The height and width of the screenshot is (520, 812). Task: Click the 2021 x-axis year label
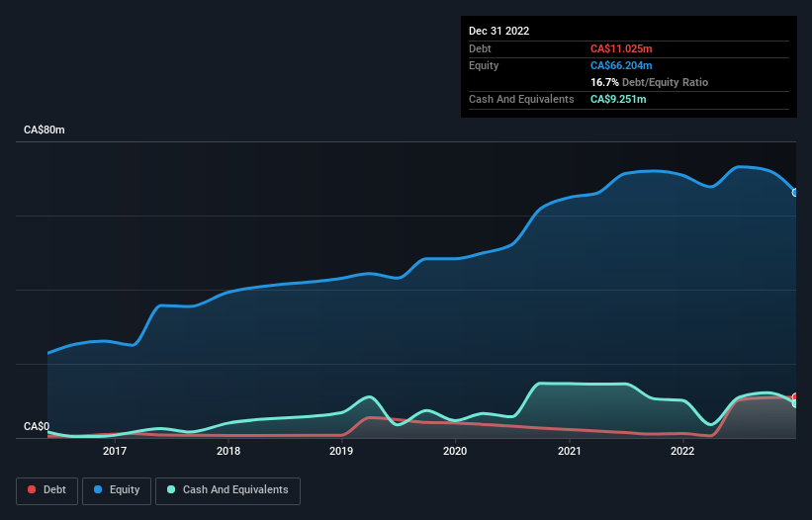pyautogui.click(x=569, y=451)
